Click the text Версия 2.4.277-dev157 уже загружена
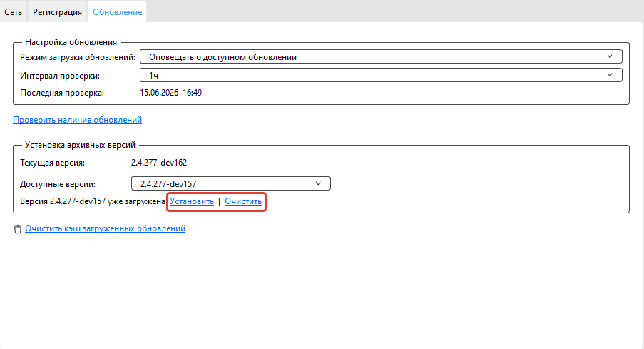Screen dimensions: 644x349 pyautogui.click(x=93, y=201)
